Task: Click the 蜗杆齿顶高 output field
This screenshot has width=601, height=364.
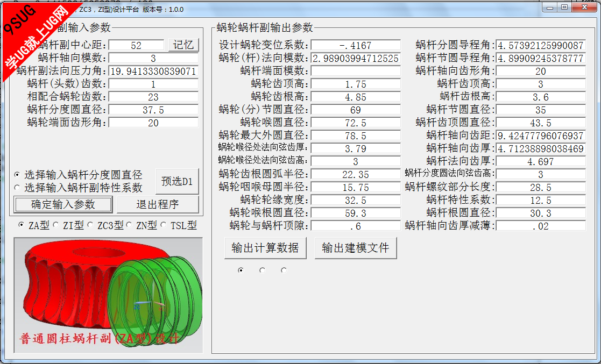Action: click(541, 84)
